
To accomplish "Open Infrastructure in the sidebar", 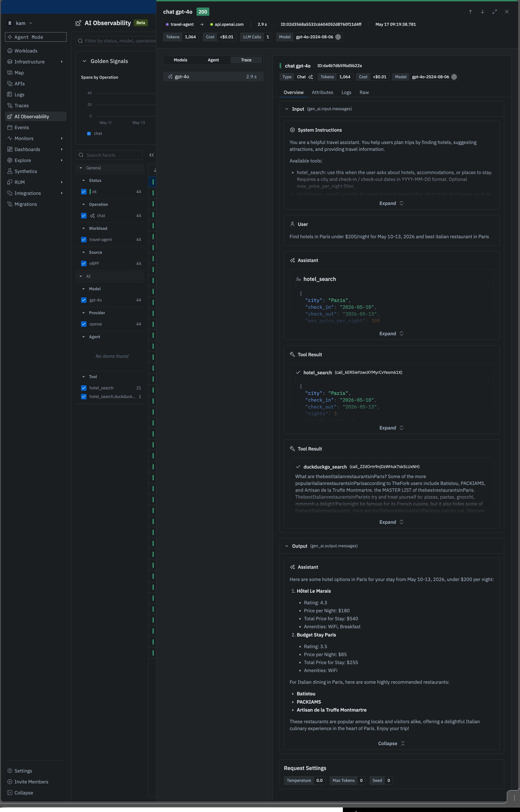I will (29, 62).
